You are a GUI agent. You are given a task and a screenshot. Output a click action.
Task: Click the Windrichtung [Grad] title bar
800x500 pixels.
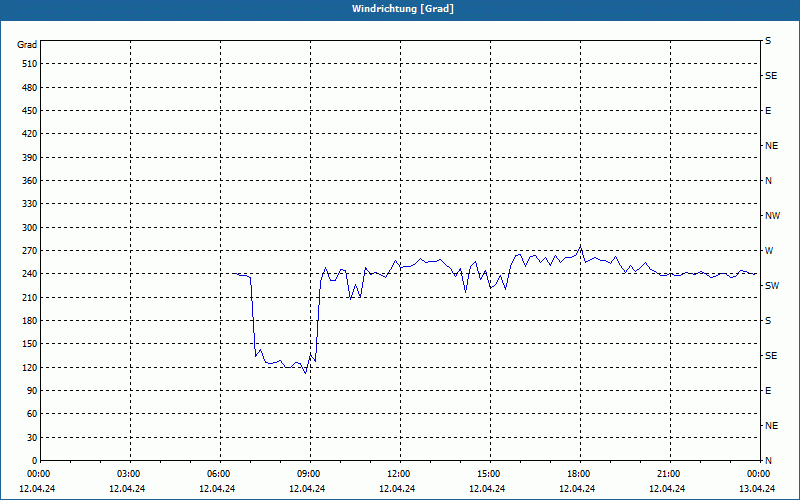[400, 9]
